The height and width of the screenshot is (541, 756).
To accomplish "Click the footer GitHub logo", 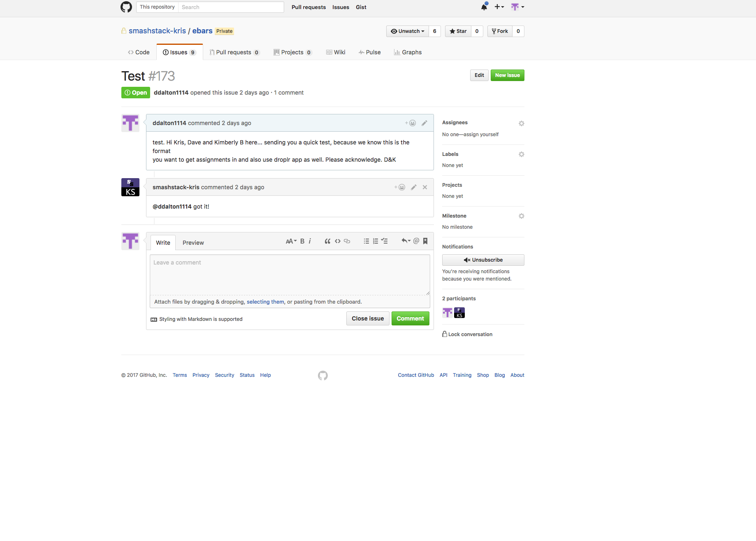I will (x=323, y=376).
